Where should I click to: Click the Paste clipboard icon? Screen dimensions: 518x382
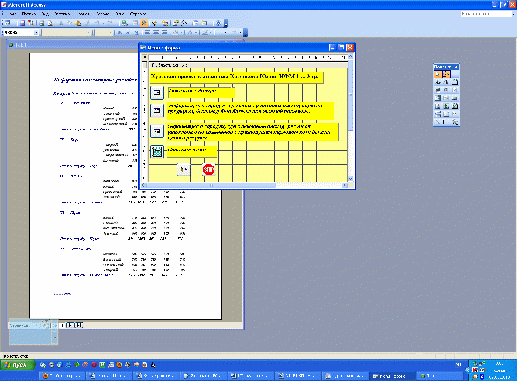pyautogui.click(x=78, y=23)
